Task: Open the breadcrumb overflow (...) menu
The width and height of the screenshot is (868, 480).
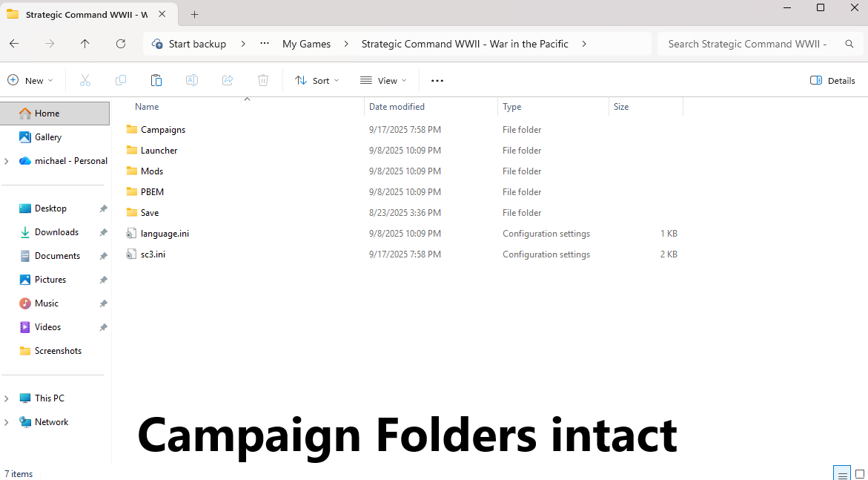Action: (x=264, y=44)
